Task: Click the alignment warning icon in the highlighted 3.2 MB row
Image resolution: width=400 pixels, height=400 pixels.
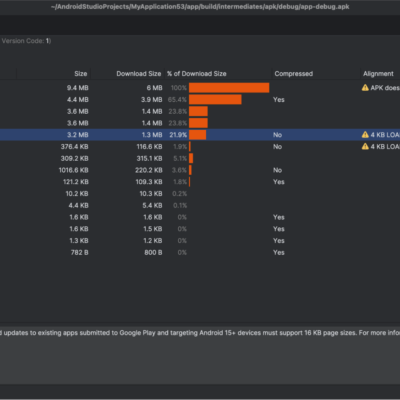Action: tap(365, 135)
